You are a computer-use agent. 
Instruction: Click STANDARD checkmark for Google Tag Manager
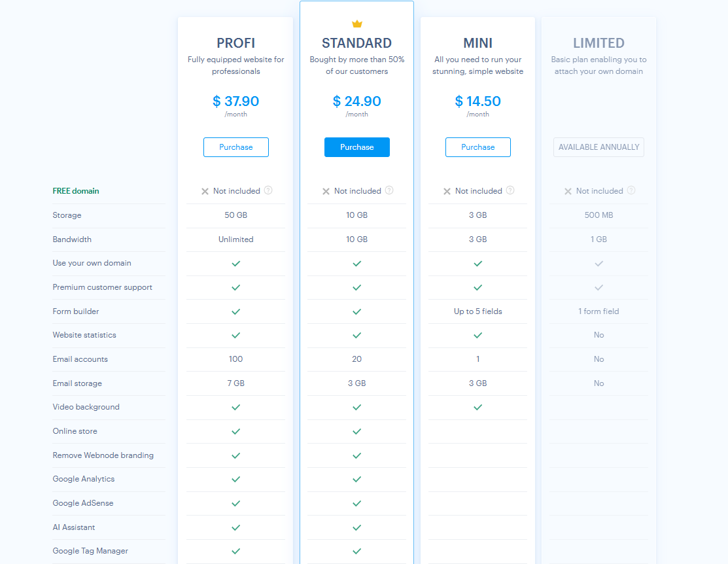(357, 552)
